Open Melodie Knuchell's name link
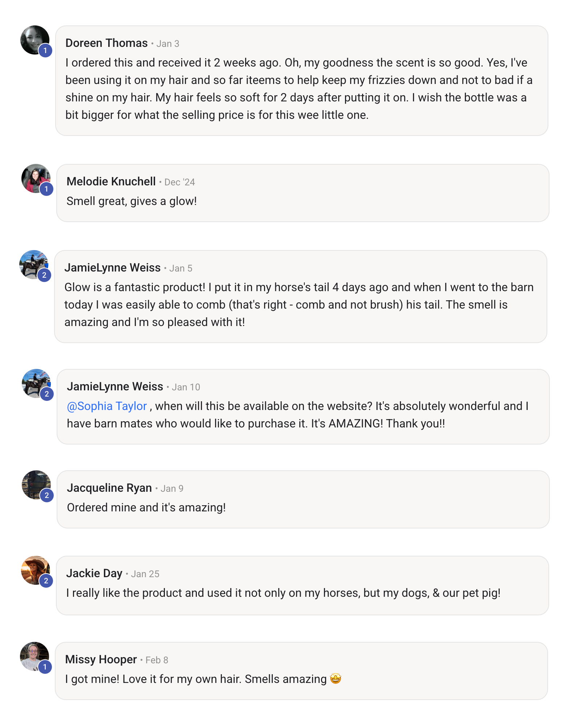The width and height of the screenshot is (576, 728). click(111, 181)
